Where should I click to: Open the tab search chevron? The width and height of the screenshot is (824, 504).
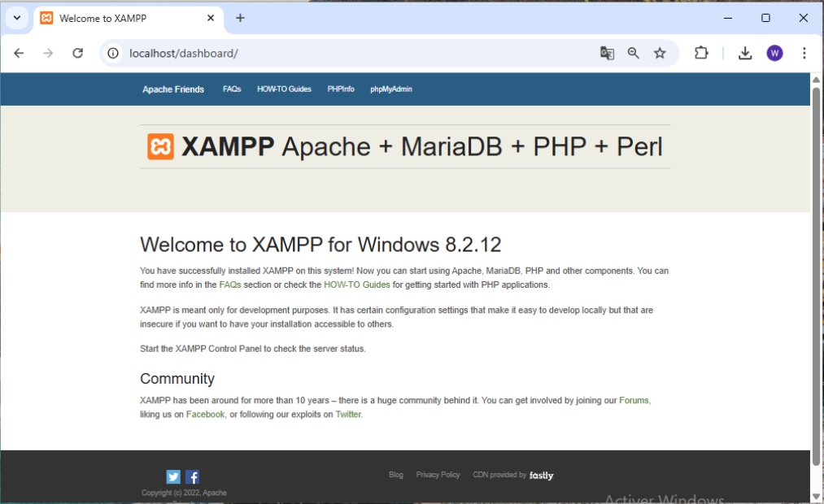tap(17, 17)
